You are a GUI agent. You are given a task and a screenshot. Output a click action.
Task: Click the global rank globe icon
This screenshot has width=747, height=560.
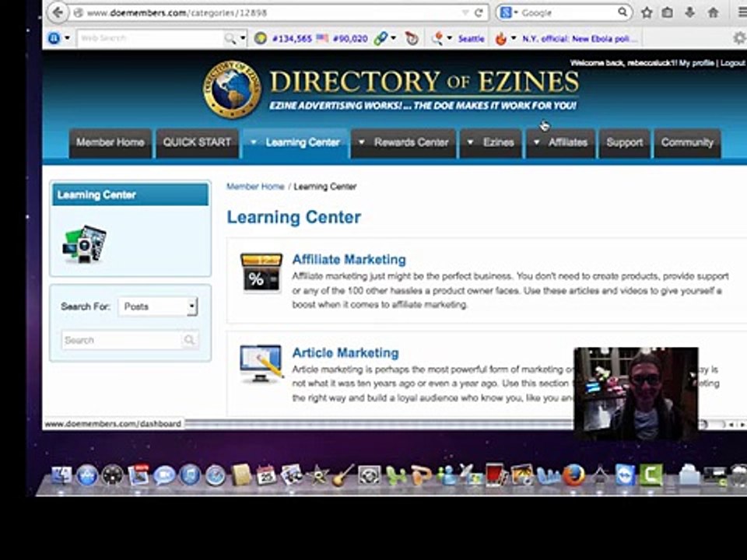click(x=260, y=39)
